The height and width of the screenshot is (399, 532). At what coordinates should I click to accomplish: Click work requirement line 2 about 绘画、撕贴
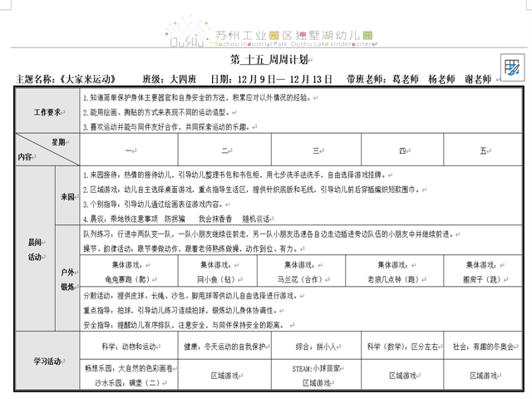[157, 112]
